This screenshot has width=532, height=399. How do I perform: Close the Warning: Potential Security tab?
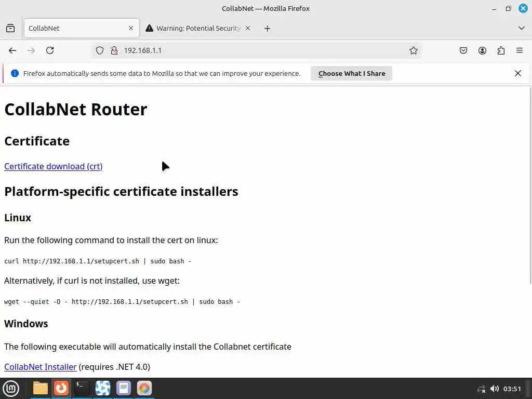(248, 28)
